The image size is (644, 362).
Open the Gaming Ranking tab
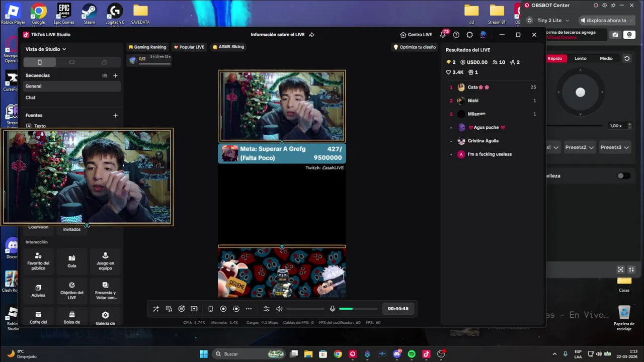click(147, 47)
